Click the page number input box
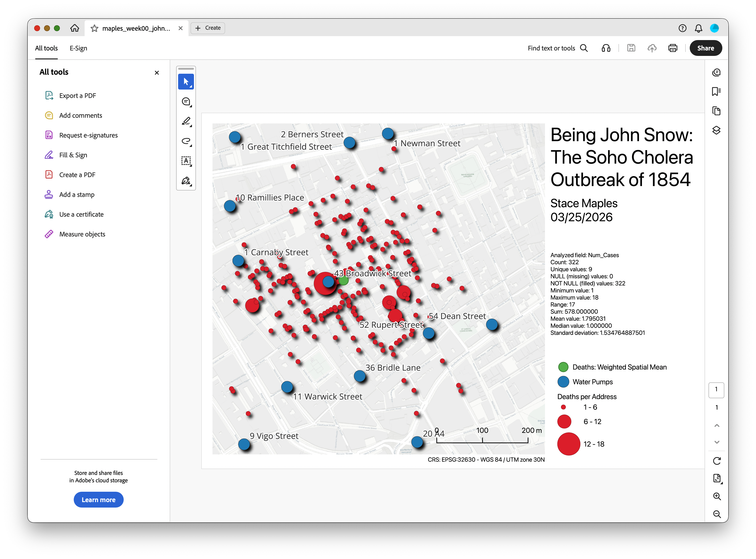This screenshot has width=756, height=559. pyautogui.click(x=716, y=390)
